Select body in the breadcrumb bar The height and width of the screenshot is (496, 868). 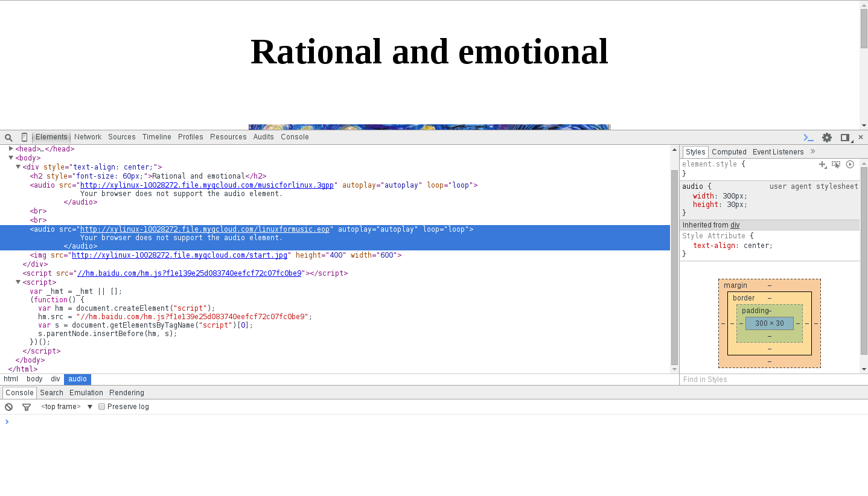point(34,379)
